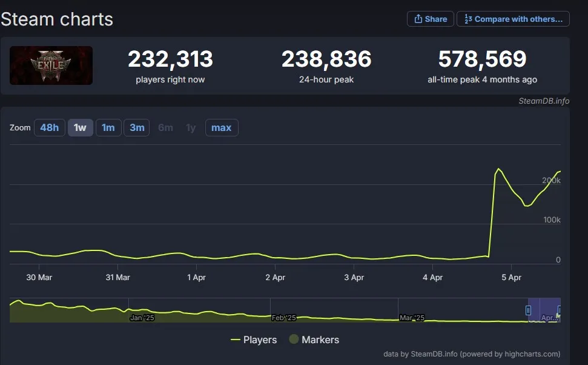This screenshot has height=365, width=588.
Task: Click the '200k' y-axis label
Action: [x=551, y=180]
